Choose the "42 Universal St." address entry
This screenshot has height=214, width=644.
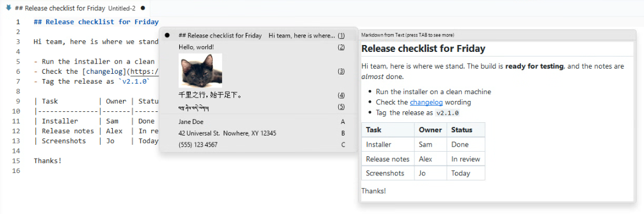pos(258,133)
